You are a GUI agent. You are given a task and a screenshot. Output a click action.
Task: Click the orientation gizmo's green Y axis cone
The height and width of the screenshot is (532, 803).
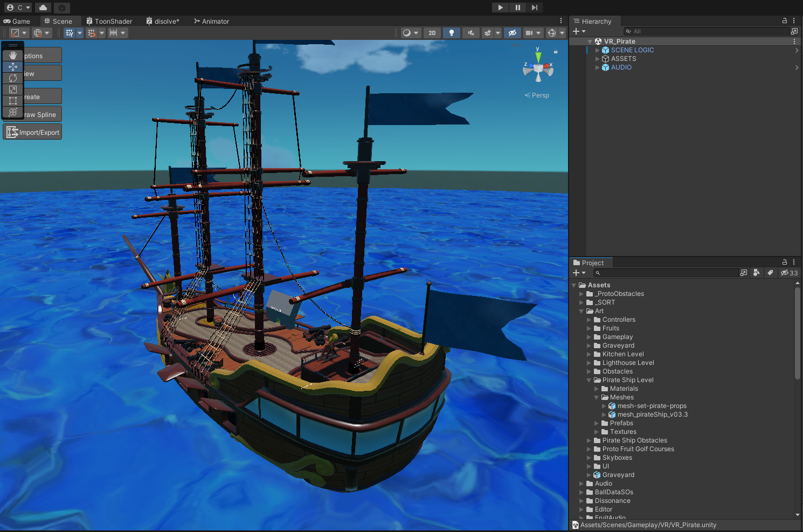coord(538,56)
